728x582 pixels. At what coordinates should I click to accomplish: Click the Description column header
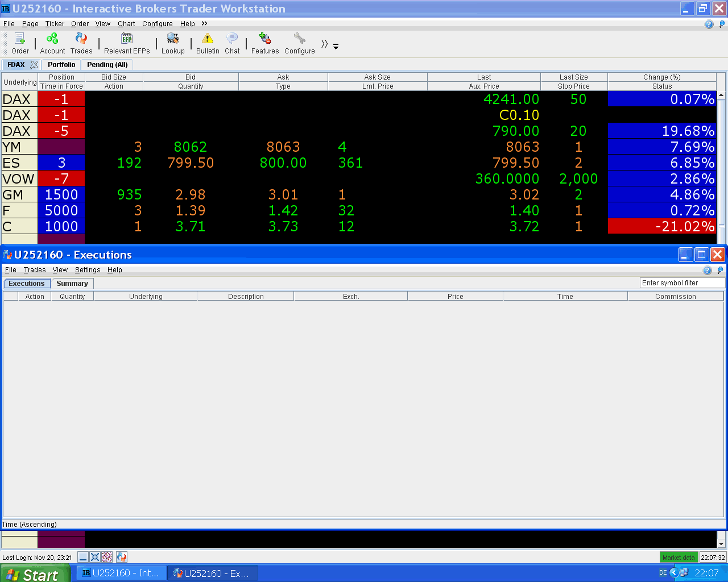pos(246,296)
